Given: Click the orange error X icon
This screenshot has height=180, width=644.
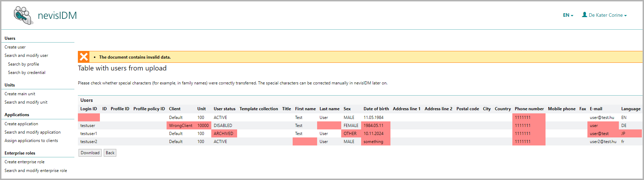Looking at the screenshot, I should pos(84,57).
